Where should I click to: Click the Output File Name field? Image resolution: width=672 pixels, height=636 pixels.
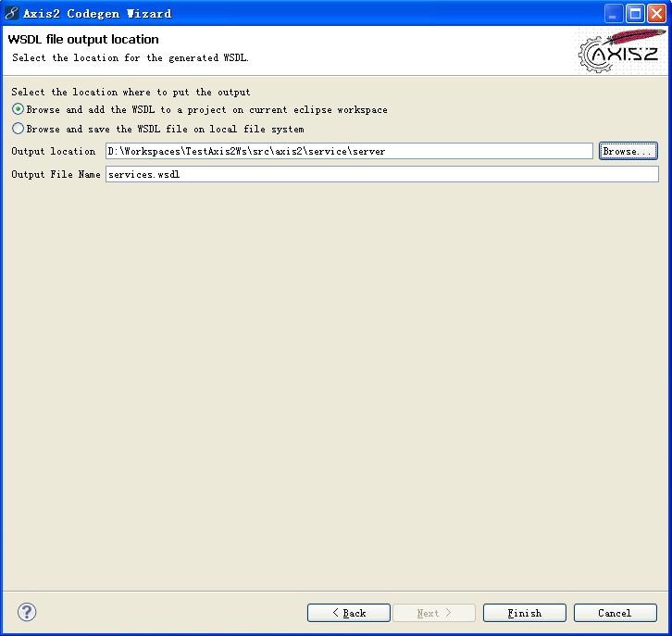coord(382,174)
